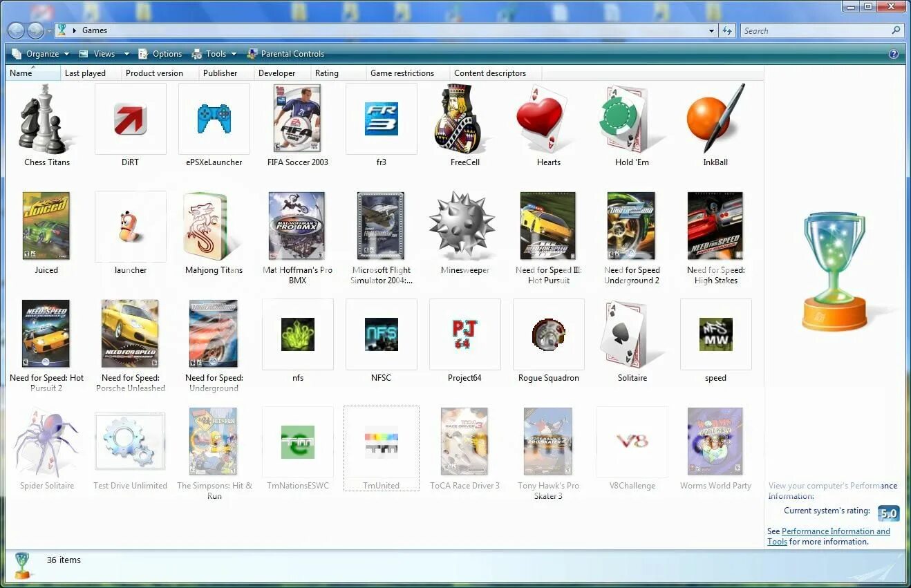Screen dimensions: 911x588
Task: Click the V8Challenge icon
Action: (632, 442)
